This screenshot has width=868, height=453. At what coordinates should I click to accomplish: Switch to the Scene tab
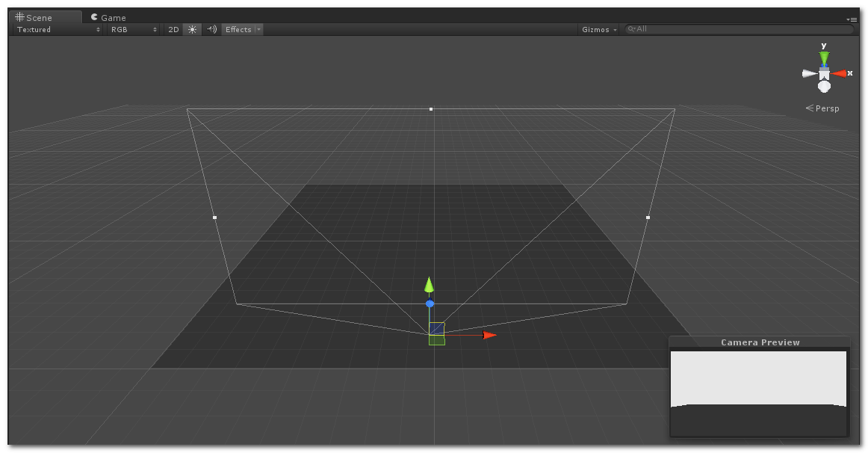(x=46, y=17)
